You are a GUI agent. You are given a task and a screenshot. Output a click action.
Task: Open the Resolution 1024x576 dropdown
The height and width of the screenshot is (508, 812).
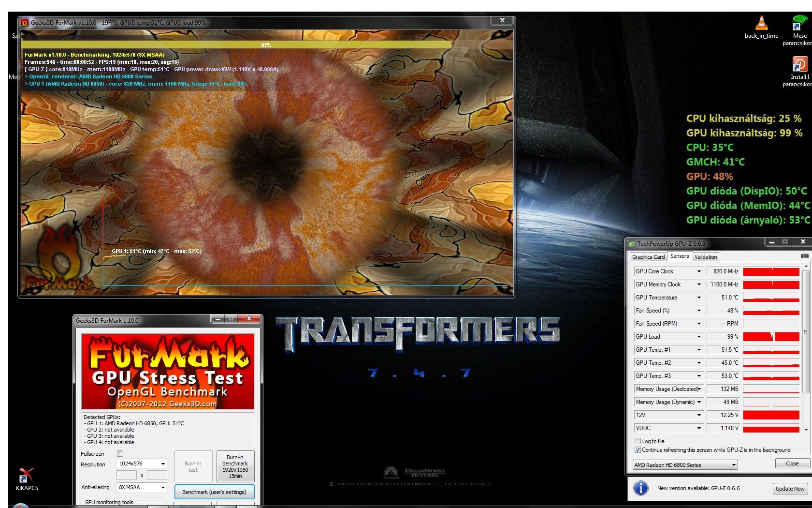click(x=142, y=463)
